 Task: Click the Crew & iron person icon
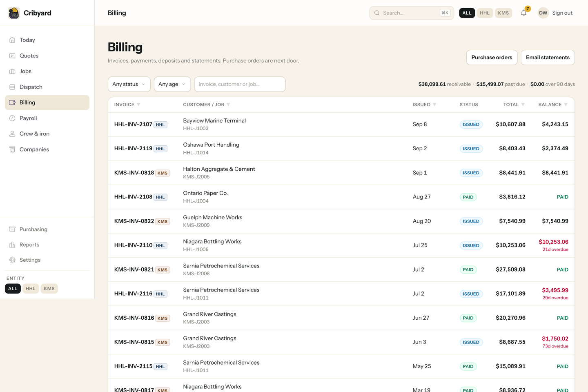pyautogui.click(x=12, y=134)
